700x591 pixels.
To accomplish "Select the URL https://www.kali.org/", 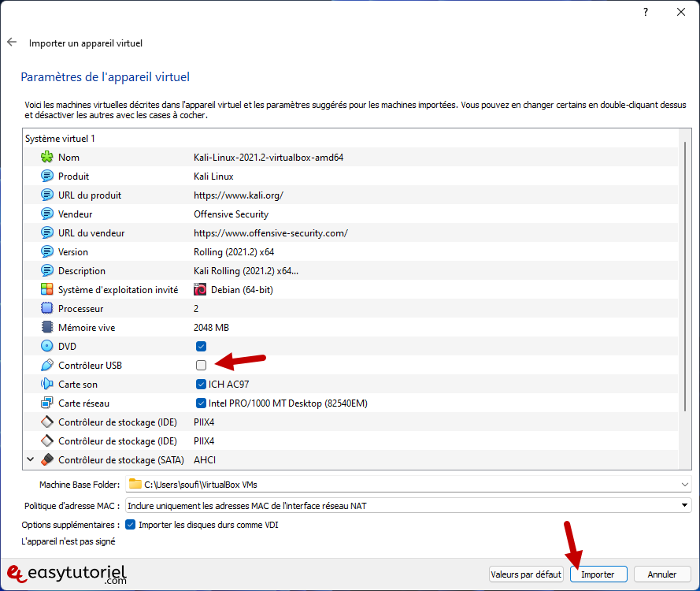I will tap(239, 195).
